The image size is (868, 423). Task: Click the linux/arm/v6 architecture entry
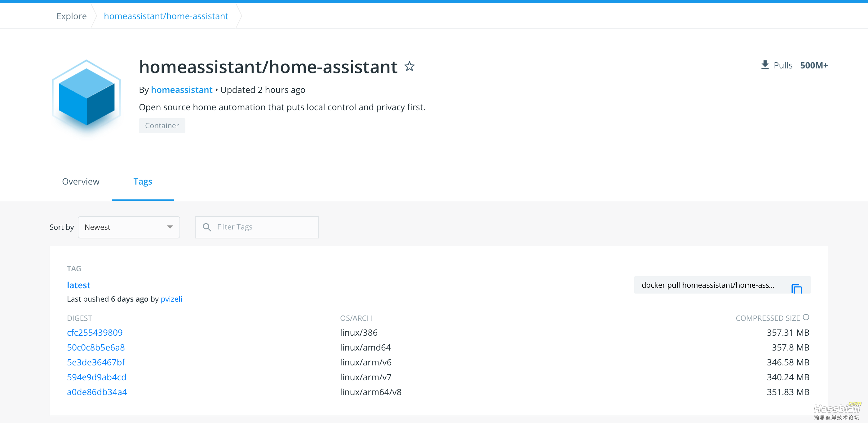point(365,362)
